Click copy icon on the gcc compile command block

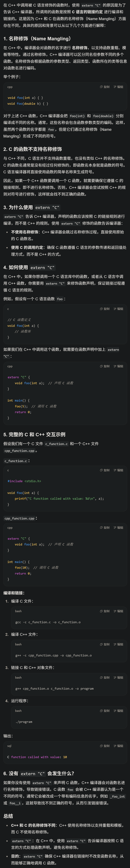pyautogui.click(x=101, y=611)
